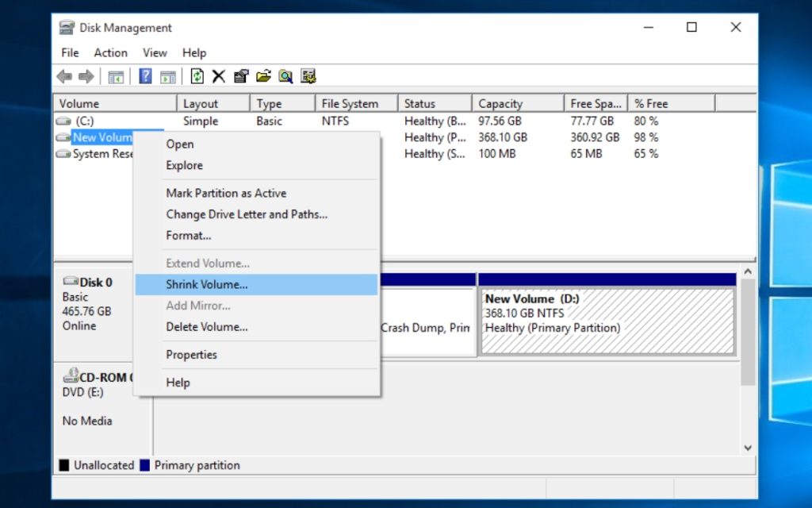Click the 97.56 GB capacity cell
The image size is (812, 508).
click(500, 121)
